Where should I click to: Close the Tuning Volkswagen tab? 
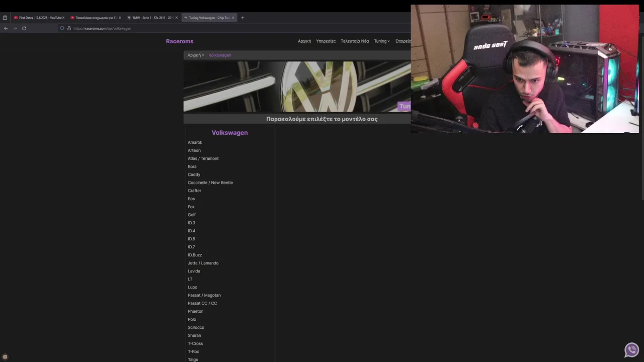[233, 18]
